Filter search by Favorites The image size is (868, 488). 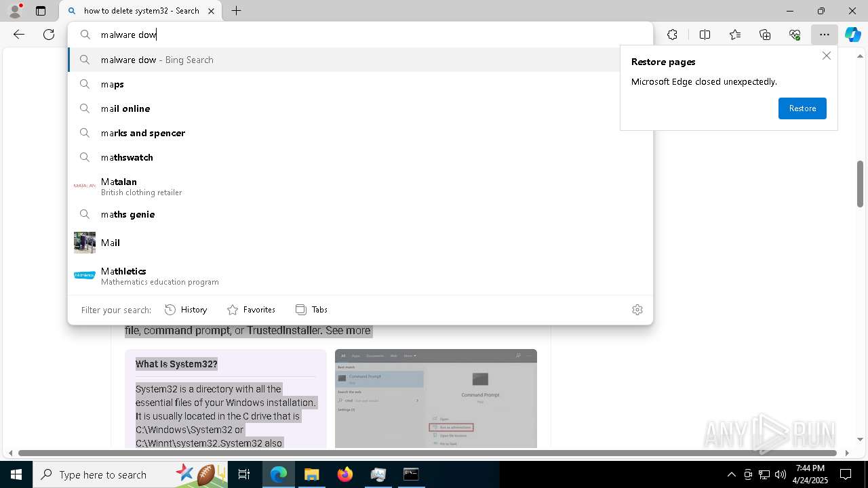tap(251, 310)
